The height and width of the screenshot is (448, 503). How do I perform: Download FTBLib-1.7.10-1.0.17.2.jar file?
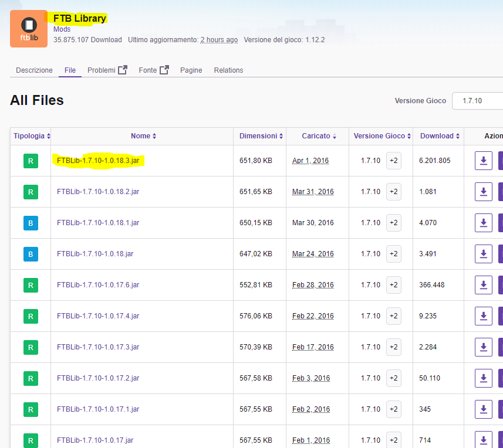point(484,378)
